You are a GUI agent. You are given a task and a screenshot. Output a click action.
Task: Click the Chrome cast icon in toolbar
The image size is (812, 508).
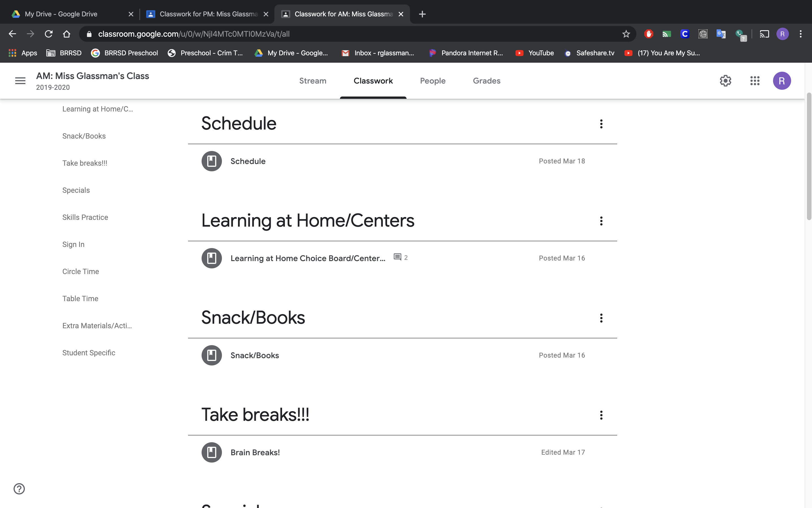[764, 34]
